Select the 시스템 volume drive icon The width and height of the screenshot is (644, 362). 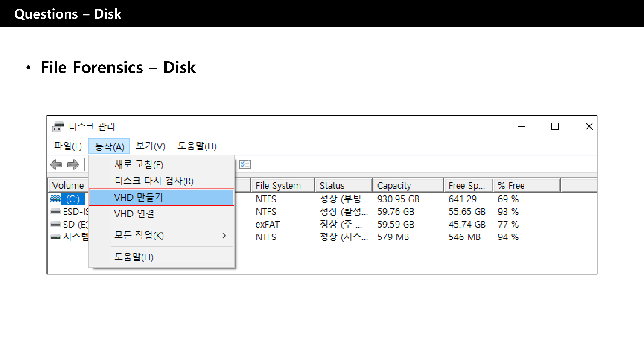coord(55,237)
